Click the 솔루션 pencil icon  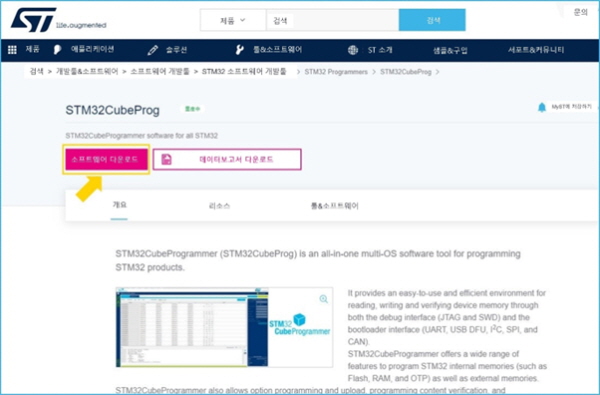(x=153, y=50)
